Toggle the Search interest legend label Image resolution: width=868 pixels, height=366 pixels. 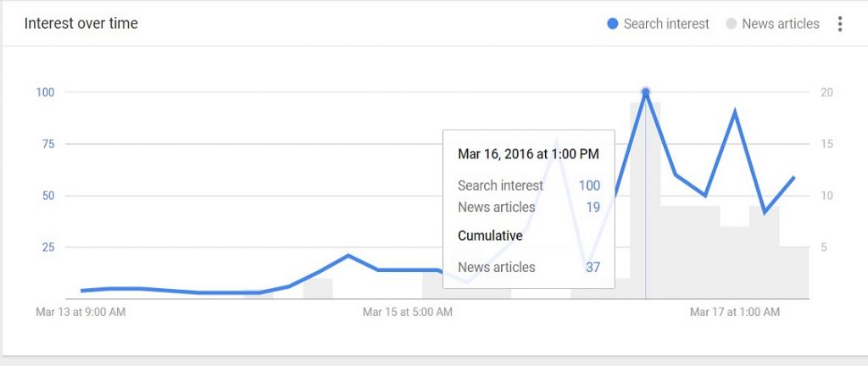666,24
